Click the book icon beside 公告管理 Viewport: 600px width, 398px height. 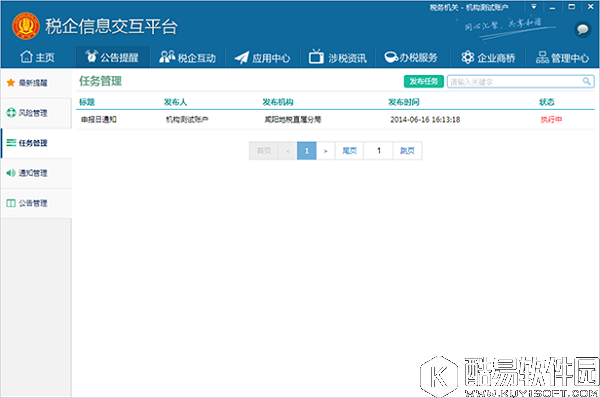(11, 203)
